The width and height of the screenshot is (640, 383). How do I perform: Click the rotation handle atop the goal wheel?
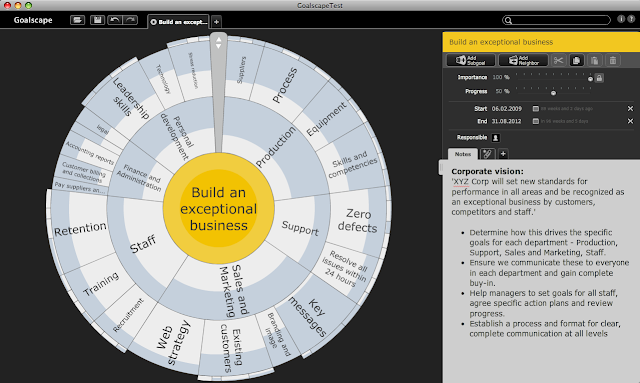[218, 43]
